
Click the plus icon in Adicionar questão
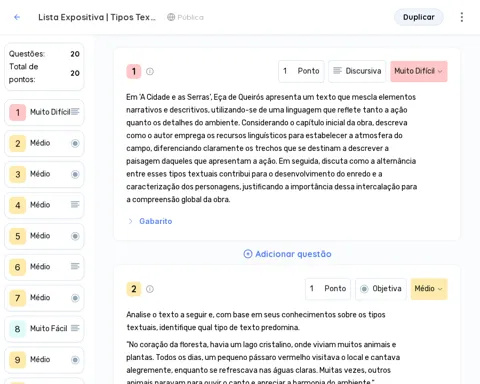tap(248, 254)
